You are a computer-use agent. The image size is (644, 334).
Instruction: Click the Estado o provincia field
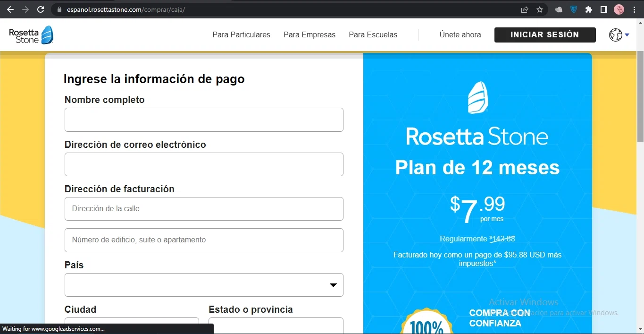click(x=276, y=325)
